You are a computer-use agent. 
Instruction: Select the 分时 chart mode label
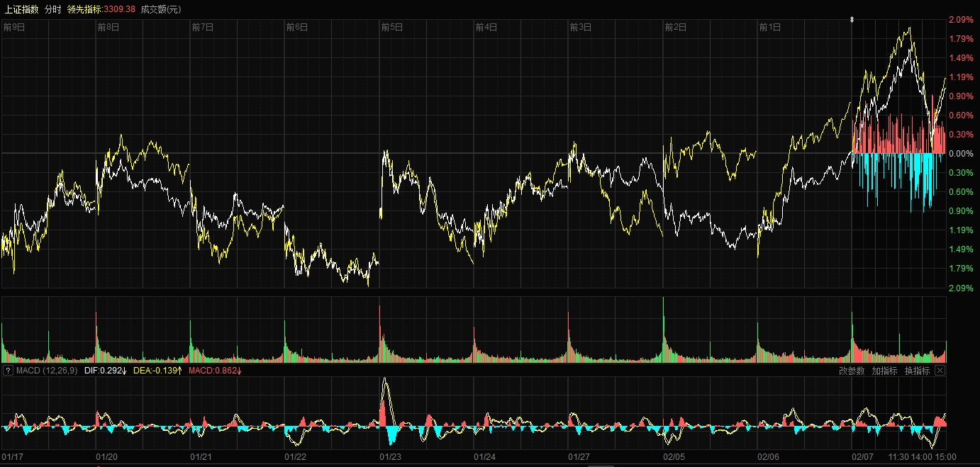[x=52, y=9]
